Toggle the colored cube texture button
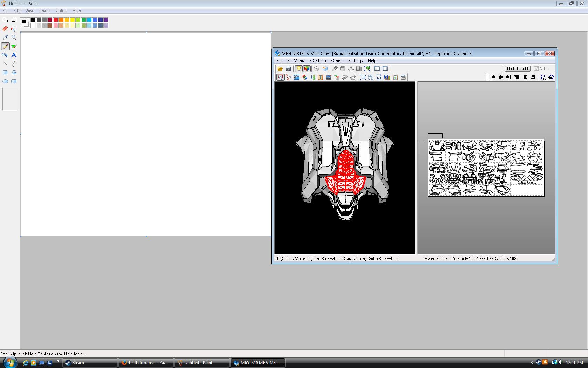 click(307, 69)
